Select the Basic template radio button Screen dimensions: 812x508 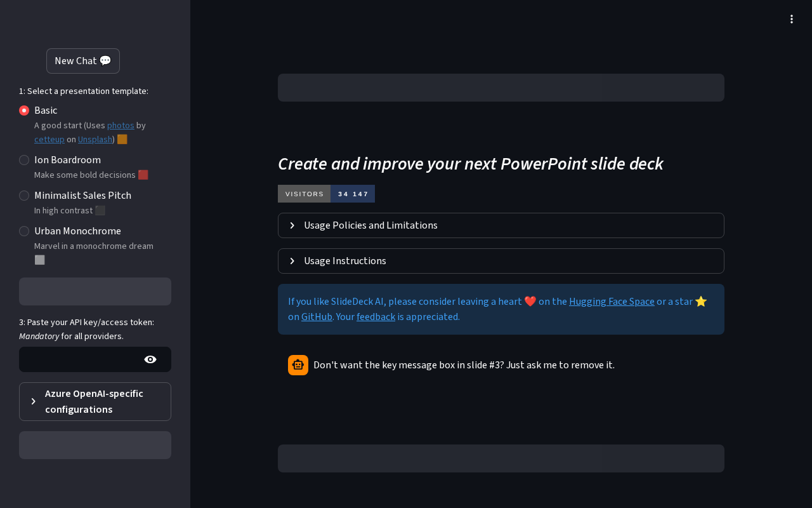(24, 110)
